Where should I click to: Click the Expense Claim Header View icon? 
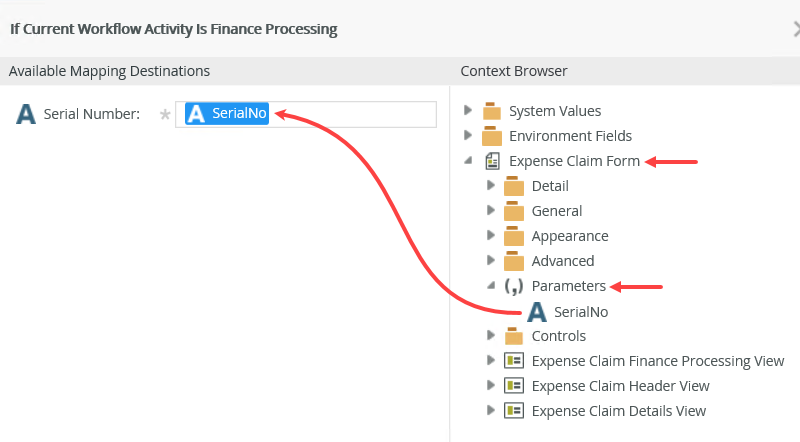514,386
